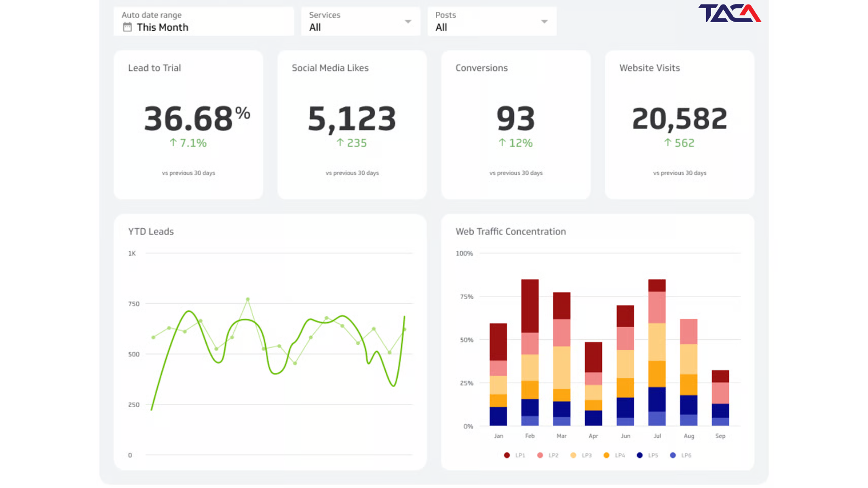This screenshot has height=488, width=868.
Task: Click the Aug stacked bar
Action: [689, 372]
